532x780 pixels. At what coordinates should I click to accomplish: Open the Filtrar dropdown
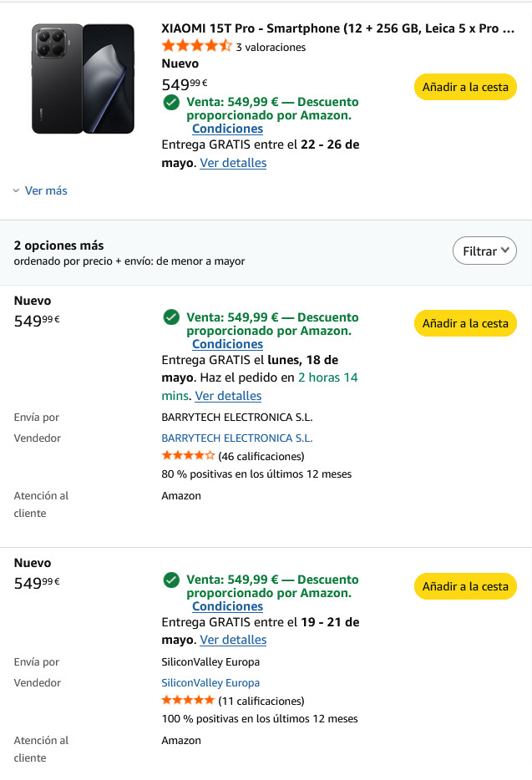pyautogui.click(x=484, y=251)
